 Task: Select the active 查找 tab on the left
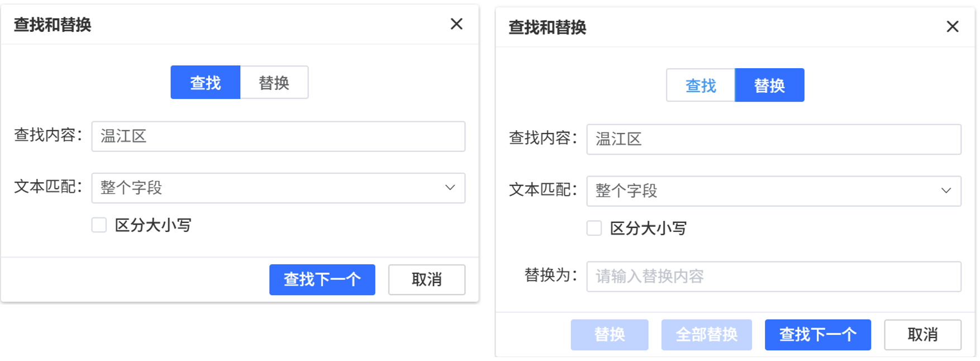[x=205, y=82]
